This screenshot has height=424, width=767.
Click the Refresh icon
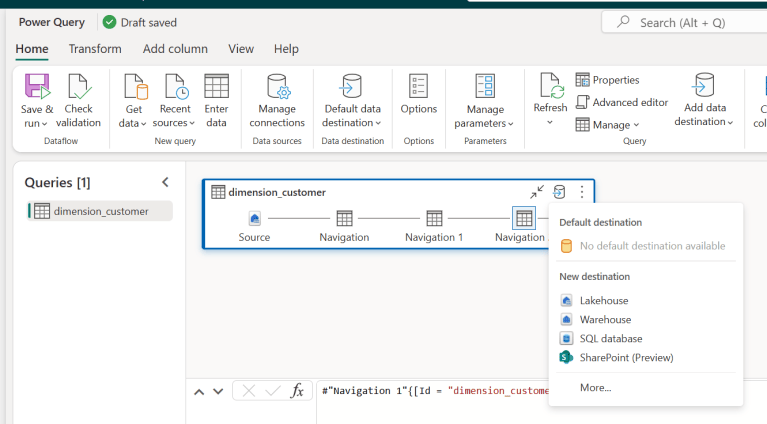click(x=551, y=85)
